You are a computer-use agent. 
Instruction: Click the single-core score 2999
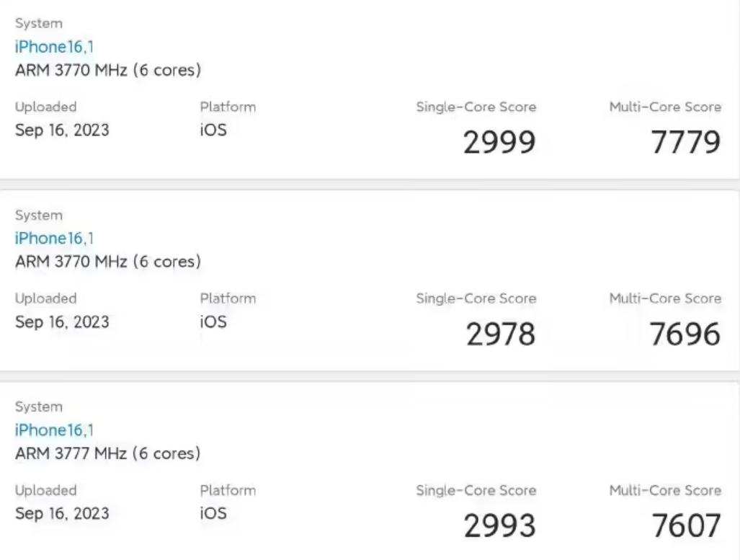(499, 142)
